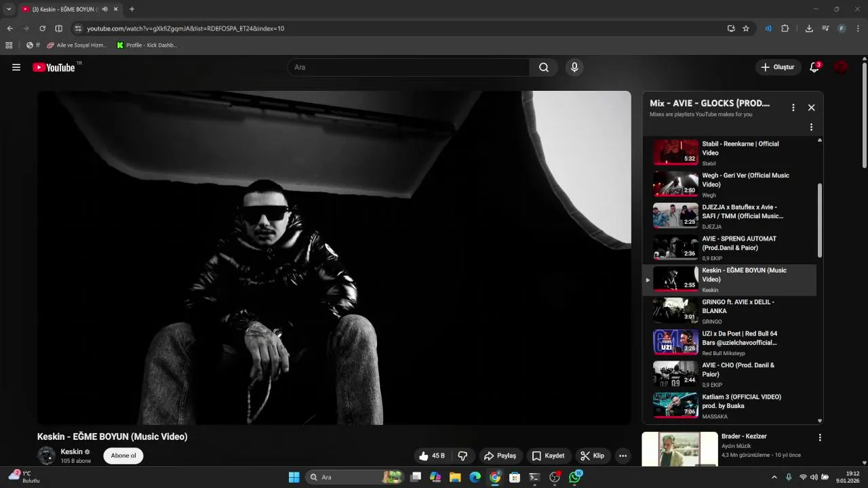Play AVIE - SPRENG AUTOMAT playlist item
868x488 pixels.
[x=730, y=248]
